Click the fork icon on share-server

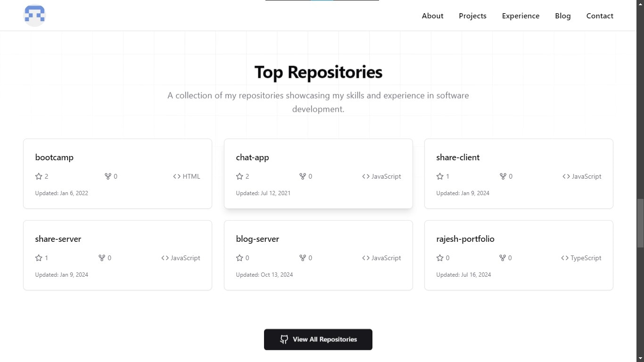[102, 258]
